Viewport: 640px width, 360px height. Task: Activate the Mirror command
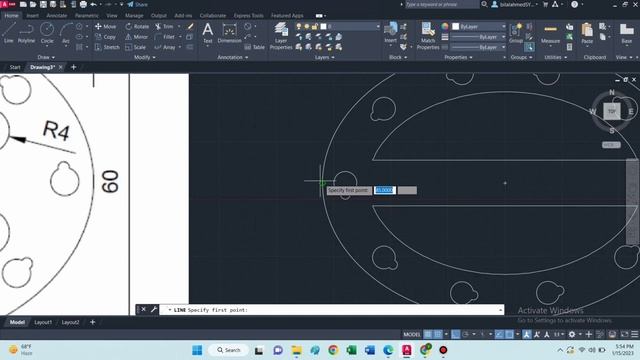(136, 37)
